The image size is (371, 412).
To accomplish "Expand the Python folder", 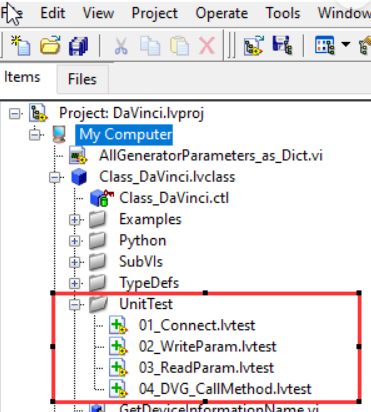I will point(75,241).
